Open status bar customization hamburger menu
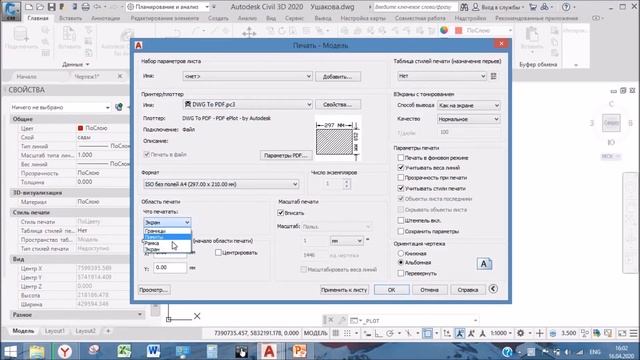 point(633,333)
